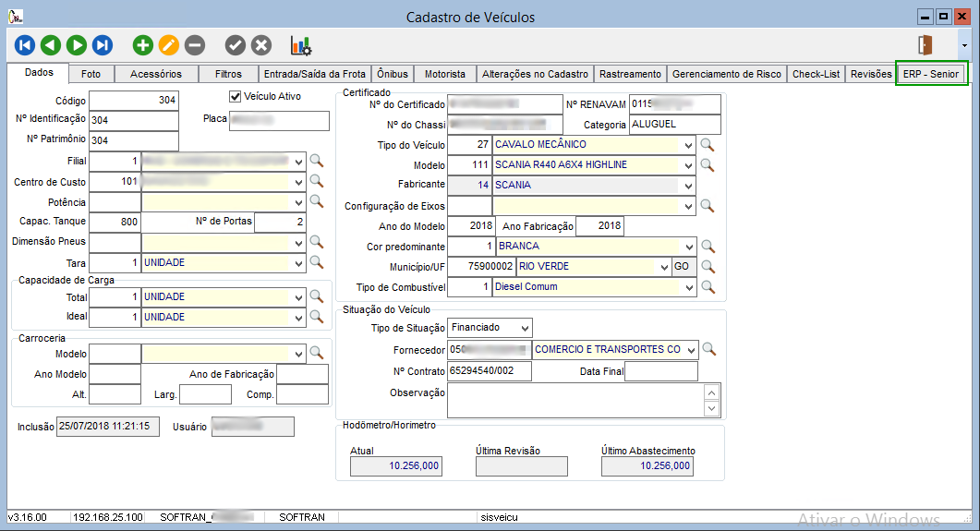Open the Rastreamento tab
Image resolution: width=980 pixels, height=531 pixels.
coord(630,74)
